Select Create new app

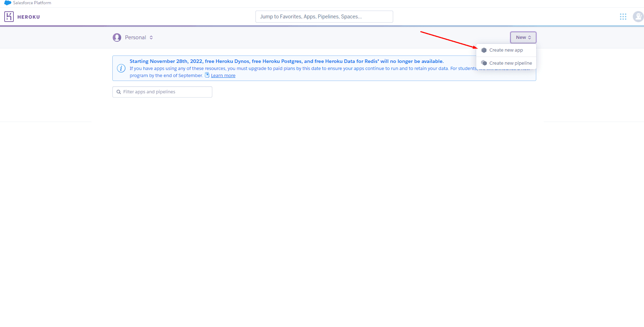click(x=506, y=50)
